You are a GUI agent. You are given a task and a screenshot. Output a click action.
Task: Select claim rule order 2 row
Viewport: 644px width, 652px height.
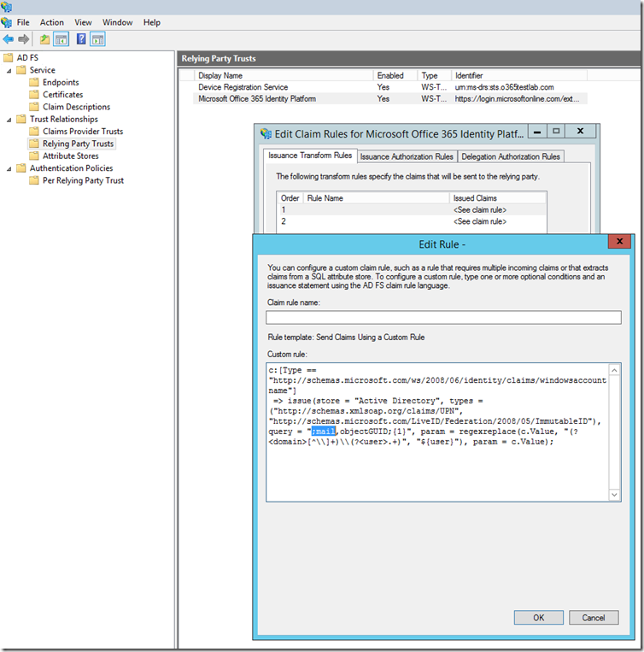coord(412,221)
